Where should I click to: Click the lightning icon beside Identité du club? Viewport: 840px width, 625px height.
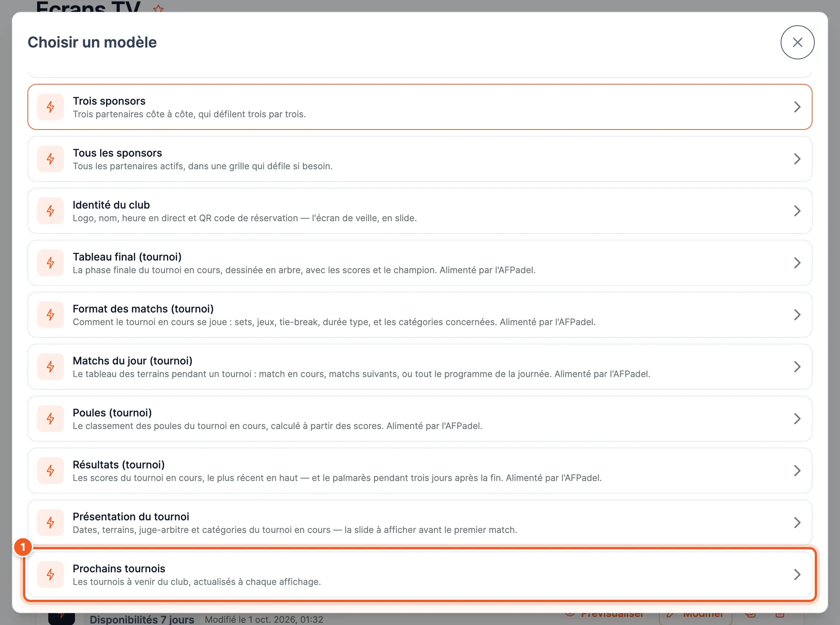[x=50, y=211]
